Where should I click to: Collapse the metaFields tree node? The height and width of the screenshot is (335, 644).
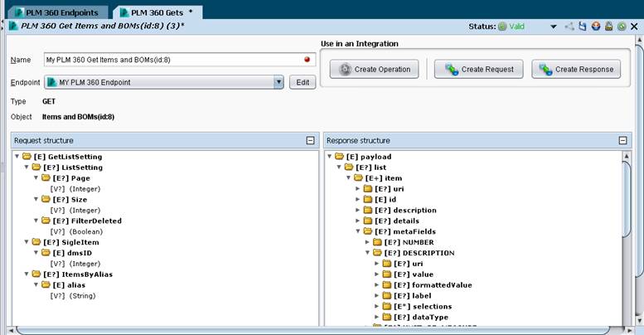(x=358, y=231)
